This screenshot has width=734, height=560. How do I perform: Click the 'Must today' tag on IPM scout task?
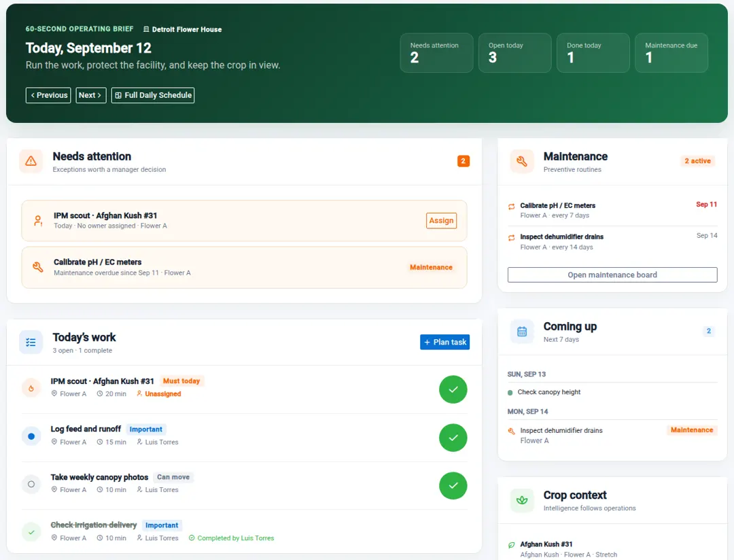[x=181, y=381]
